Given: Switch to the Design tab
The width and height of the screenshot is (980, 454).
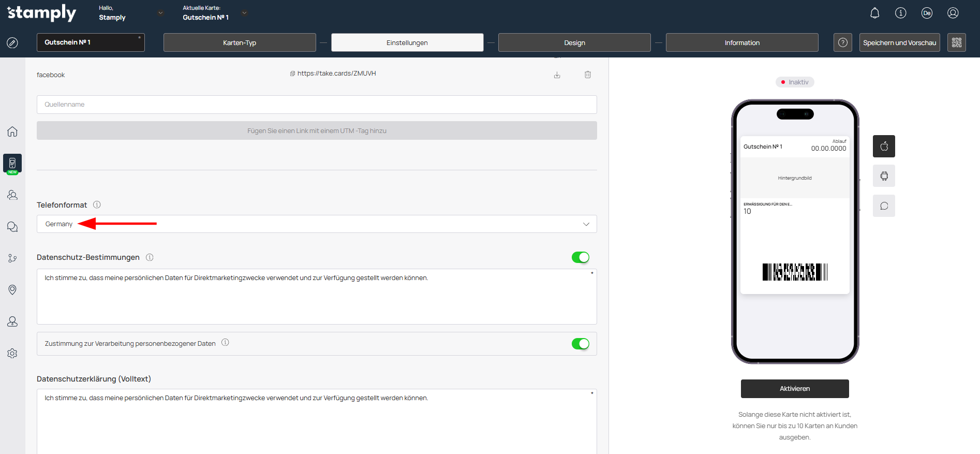Looking at the screenshot, I should [574, 42].
